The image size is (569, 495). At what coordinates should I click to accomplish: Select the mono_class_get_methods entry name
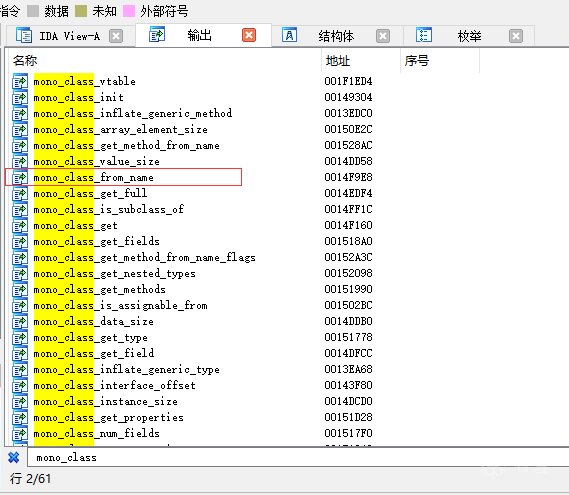[99, 289]
